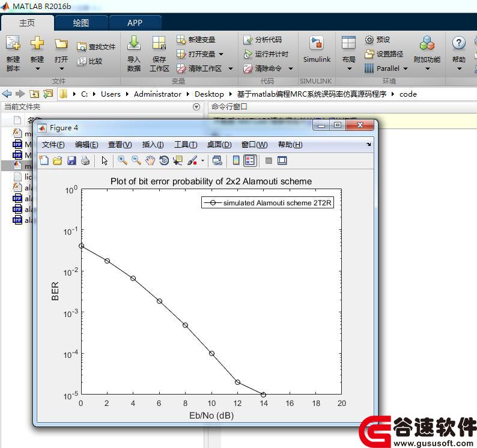Expand the Parallel dropdown
477x448 pixels.
point(406,68)
